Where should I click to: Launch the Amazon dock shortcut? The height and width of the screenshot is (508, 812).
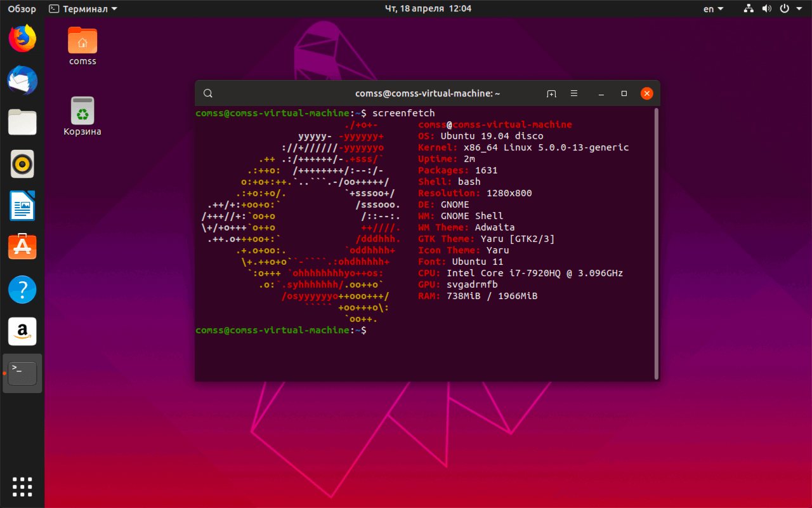click(22, 331)
